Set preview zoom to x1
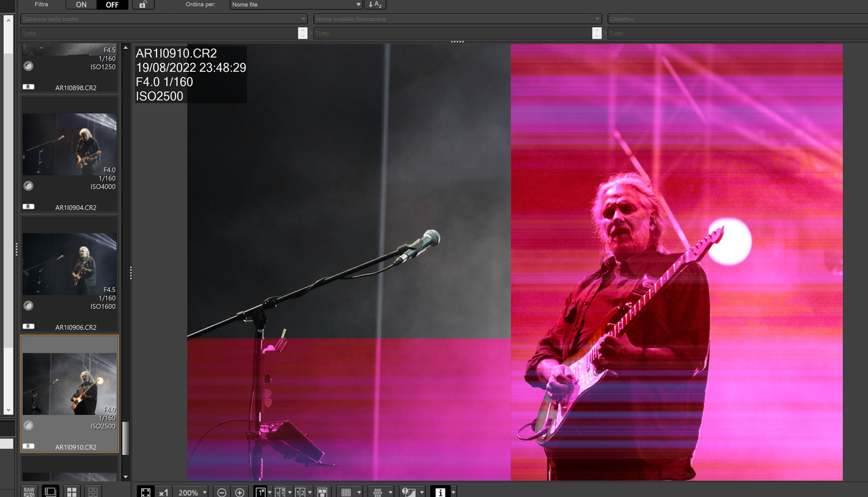 [163, 492]
